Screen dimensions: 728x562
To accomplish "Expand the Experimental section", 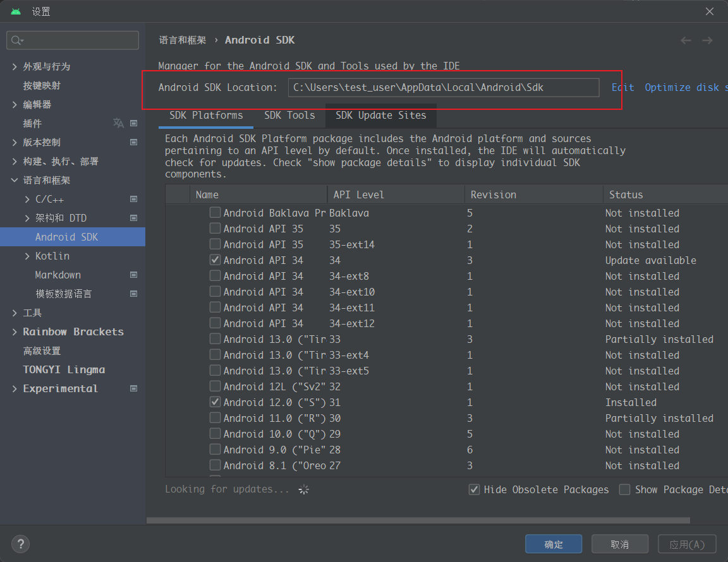I will click(15, 388).
